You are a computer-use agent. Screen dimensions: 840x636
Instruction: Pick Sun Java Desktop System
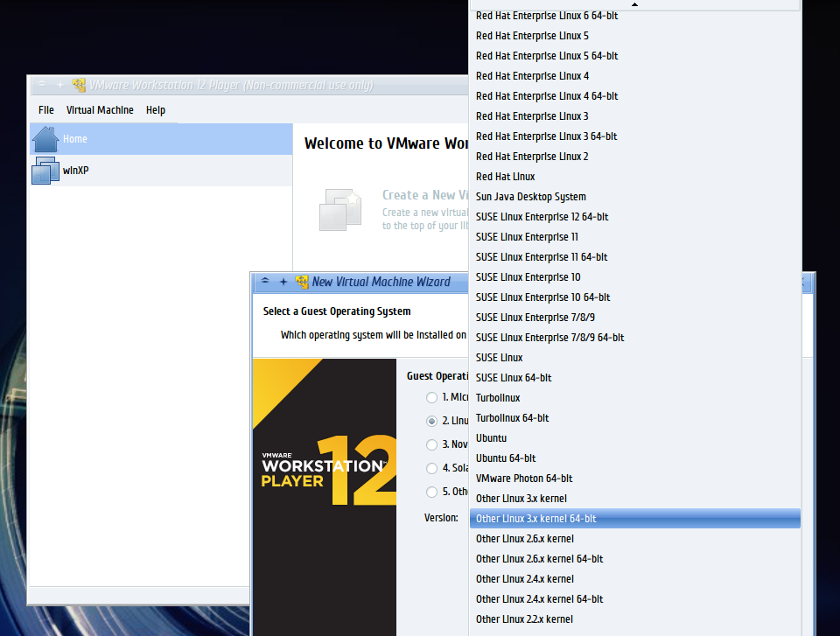point(635,197)
